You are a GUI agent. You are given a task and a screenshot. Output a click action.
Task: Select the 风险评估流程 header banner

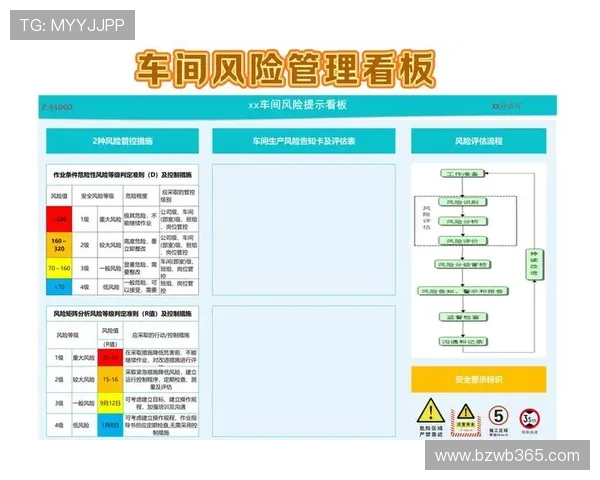click(479, 141)
